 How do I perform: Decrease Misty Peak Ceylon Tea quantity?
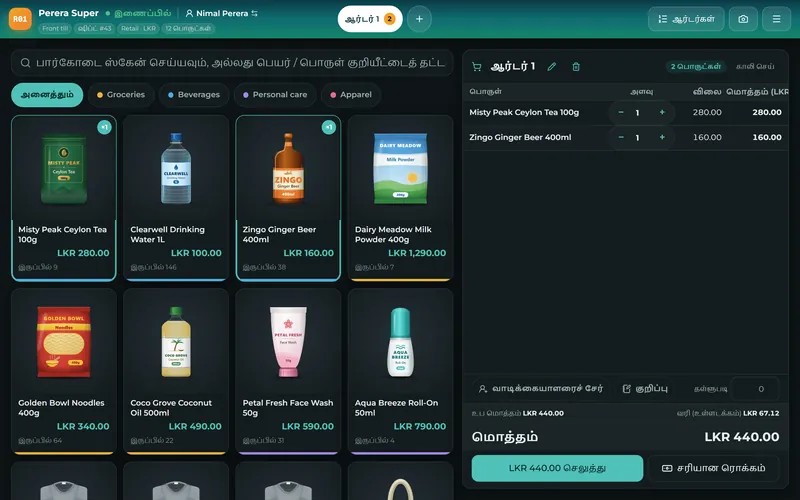point(621,112)
